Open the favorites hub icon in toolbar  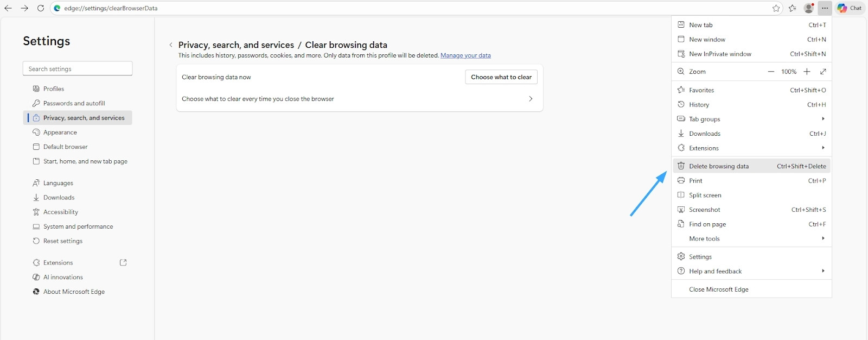pos(793,8)
